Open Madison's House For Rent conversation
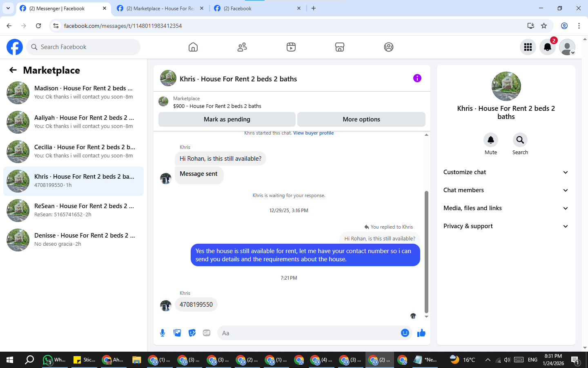Viewport: 588px width, 368px height. point(73,93)
